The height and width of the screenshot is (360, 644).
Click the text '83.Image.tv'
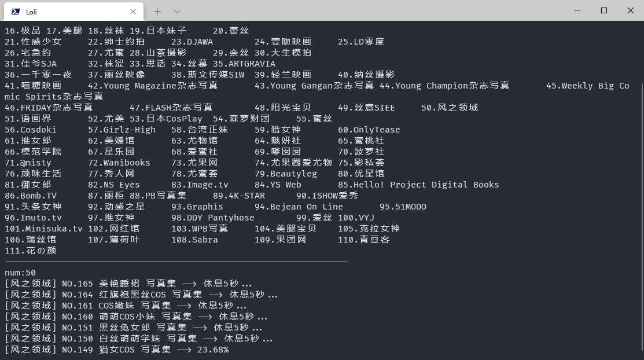click(x=200, y=185)
